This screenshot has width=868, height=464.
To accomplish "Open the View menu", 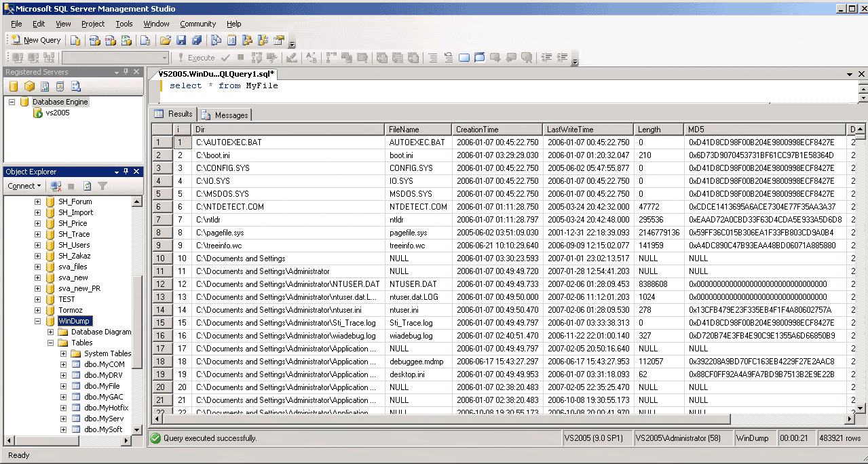I will pyautogui.click(x=63, y=24).
